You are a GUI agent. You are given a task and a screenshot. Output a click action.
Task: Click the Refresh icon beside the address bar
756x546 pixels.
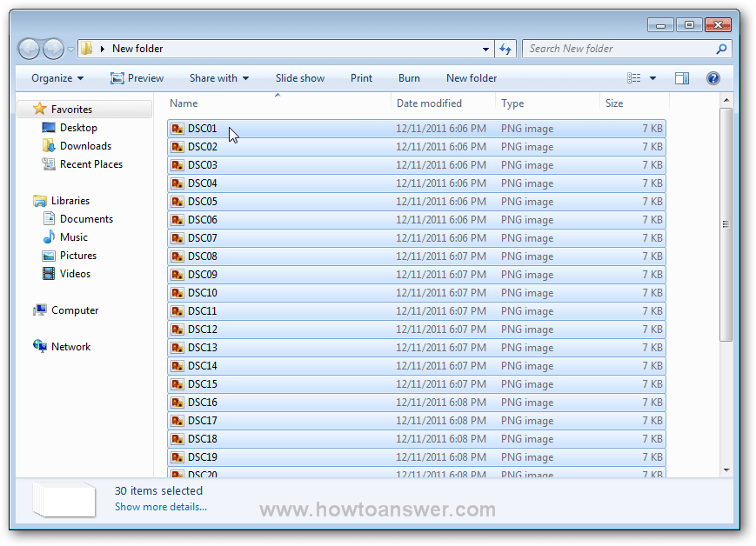(505, 49)
